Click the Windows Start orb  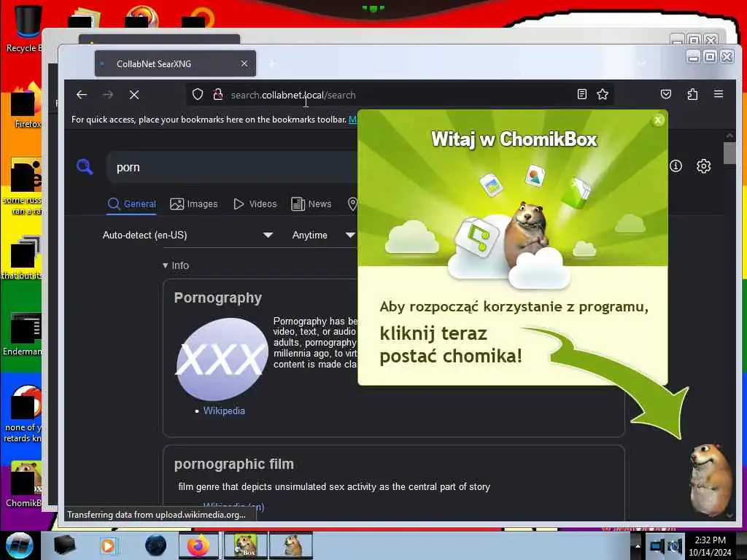(x=20, y=545)
